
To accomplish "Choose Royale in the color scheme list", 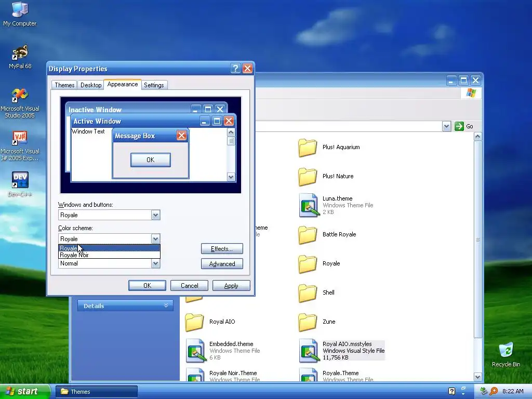I will pos(109,248).
